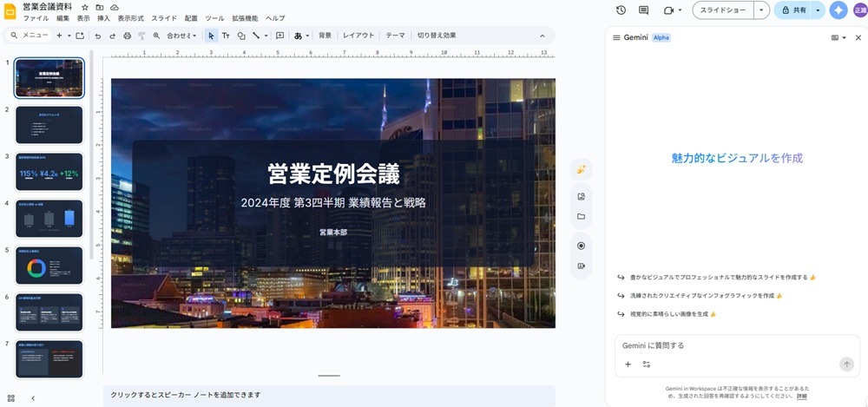Image resolution: width=868 pixels, height=407 pixels.
Task: Click the Gemini prompt plus icon
Action: pyautogui.click(x=628, y=364)
